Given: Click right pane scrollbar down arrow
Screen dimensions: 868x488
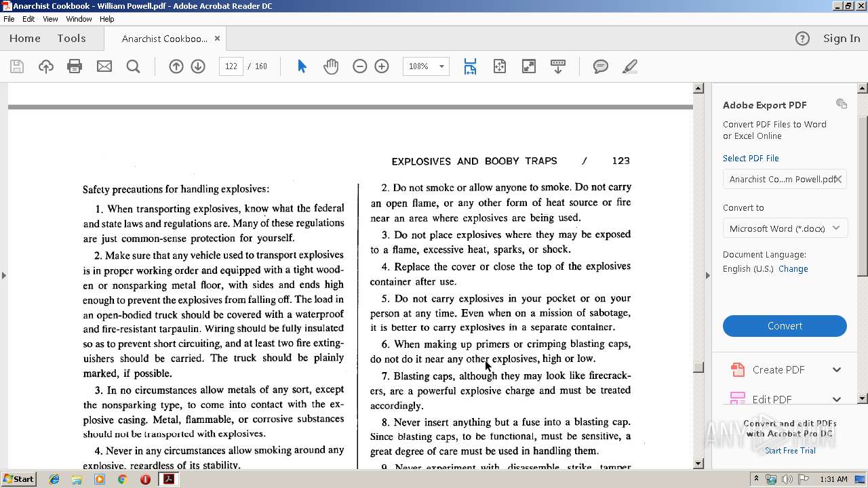Looking at the screenshot, I should pyautogui.click(x=863, y=399).
